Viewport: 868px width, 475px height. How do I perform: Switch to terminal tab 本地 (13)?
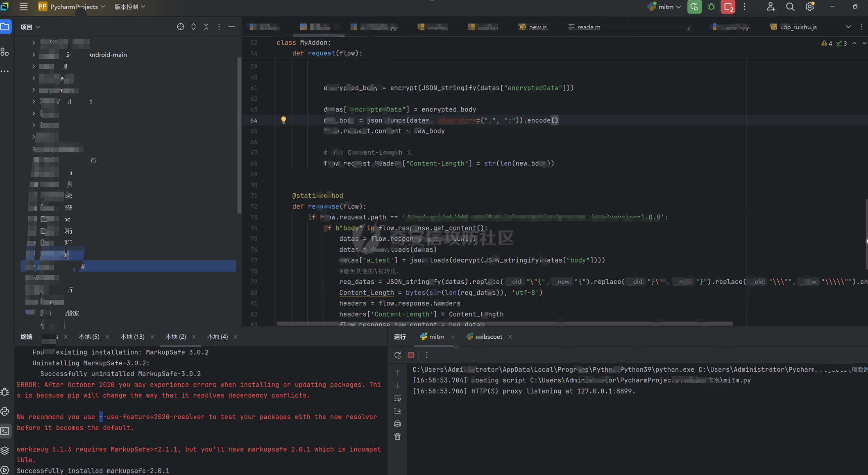coord(132,337)
